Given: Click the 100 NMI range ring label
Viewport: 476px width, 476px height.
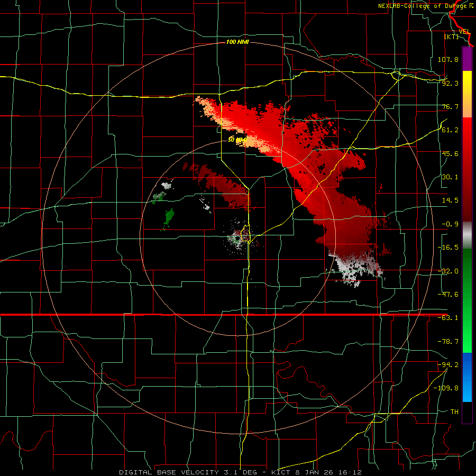Looking at the screenshot, I should [237, 42].
